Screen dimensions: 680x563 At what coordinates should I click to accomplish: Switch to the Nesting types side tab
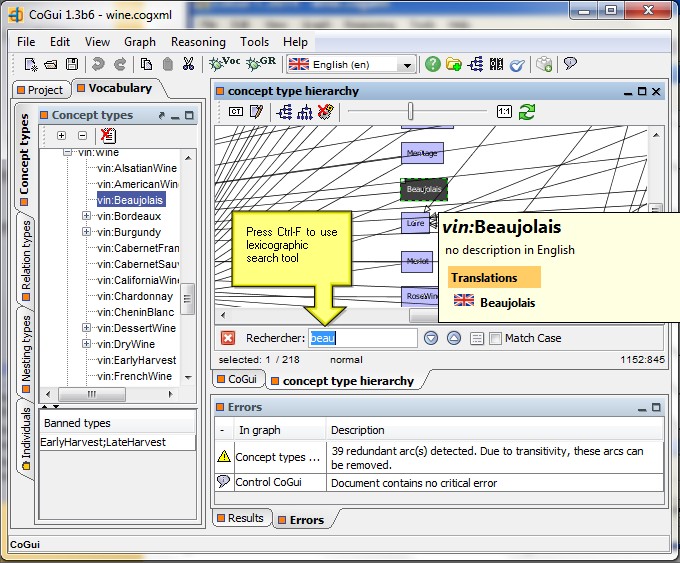click(26, 354)
